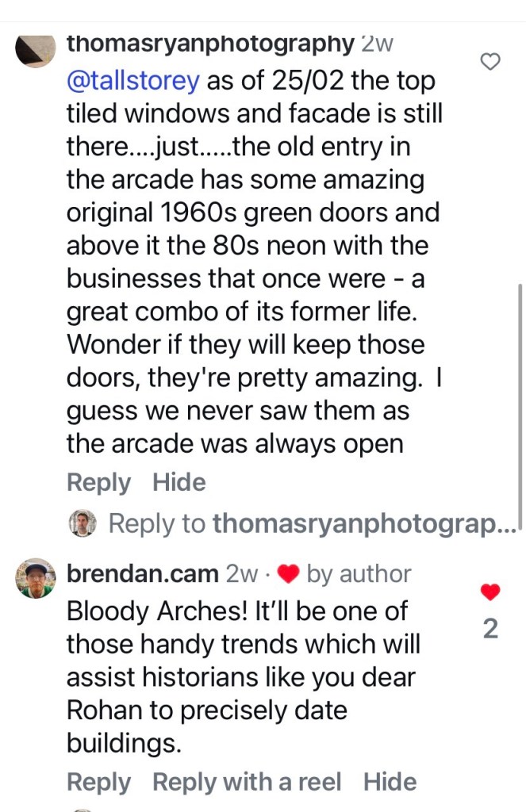Tap the '2w' timestamp next to thomasryanphotography

click(377, 44)
